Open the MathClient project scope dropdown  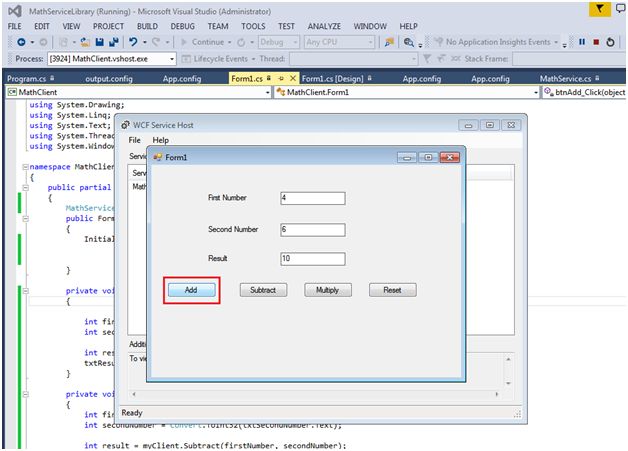(x=139, y=93)
